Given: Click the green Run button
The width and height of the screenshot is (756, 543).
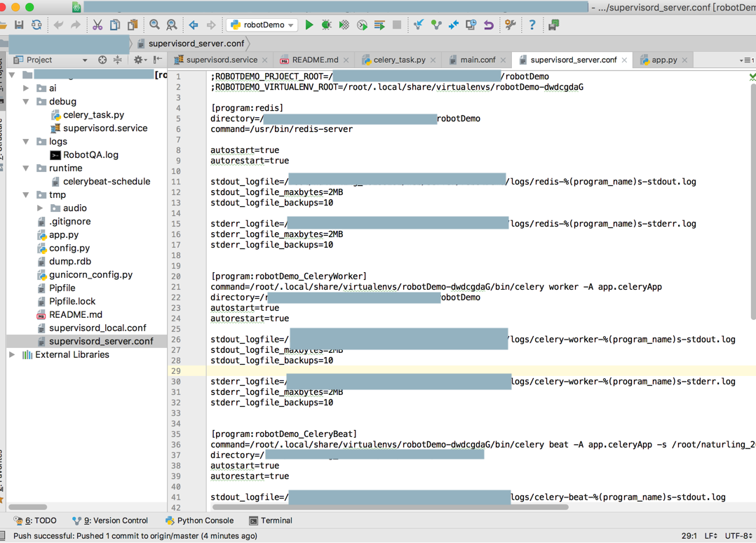Looking at the screenshot, I should point(309,25).
